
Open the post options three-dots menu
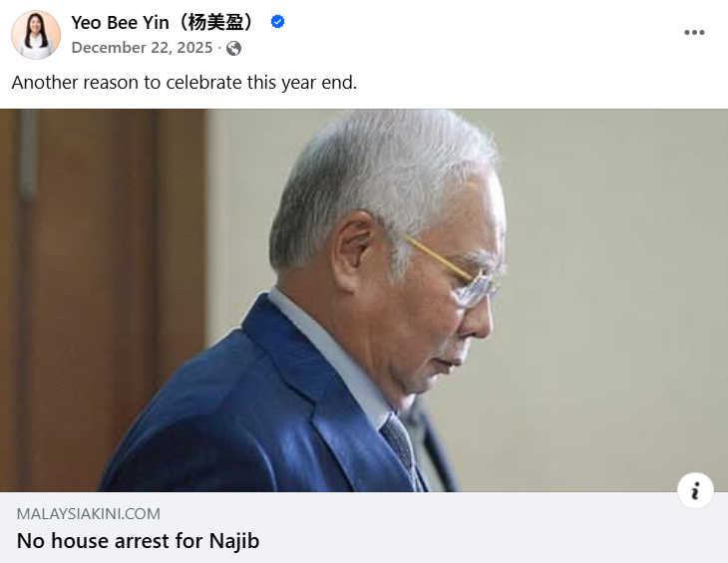tap(694, 33)
